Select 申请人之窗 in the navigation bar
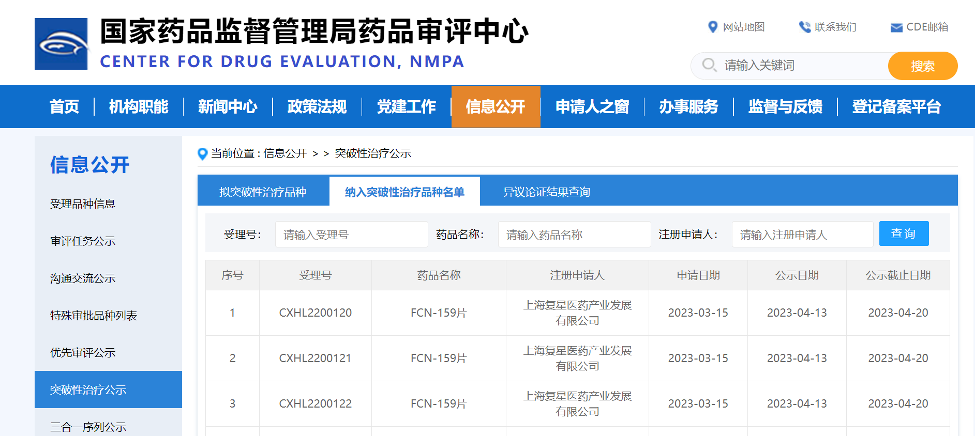This screenshot has height=436, width=976. point(592,107)
